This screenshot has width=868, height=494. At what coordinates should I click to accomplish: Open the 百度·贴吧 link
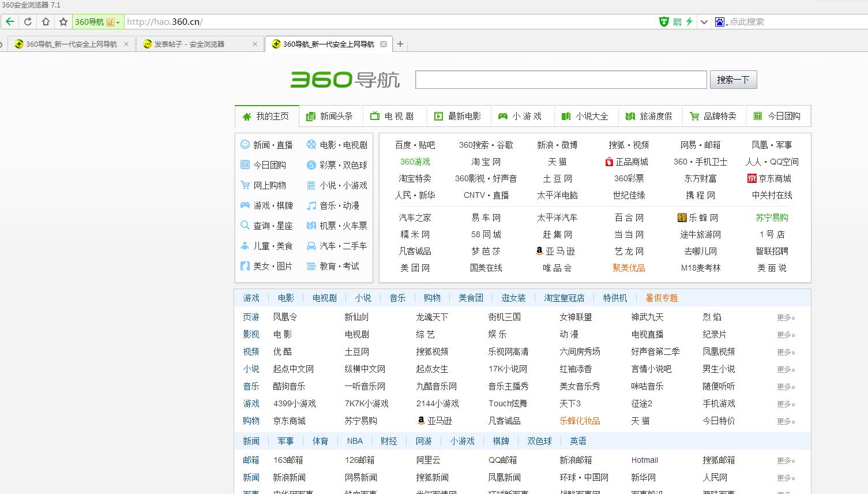tap(415, 145)
